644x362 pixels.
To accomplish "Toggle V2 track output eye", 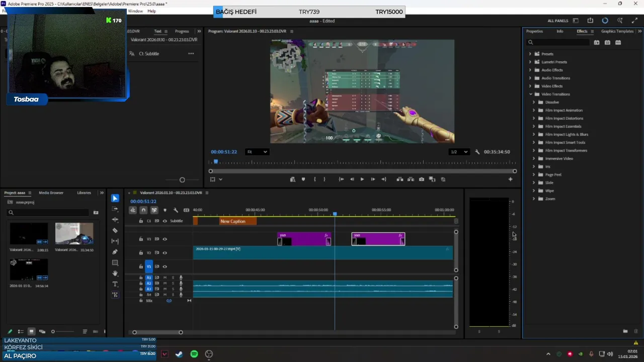I will (x=165, y=253).
